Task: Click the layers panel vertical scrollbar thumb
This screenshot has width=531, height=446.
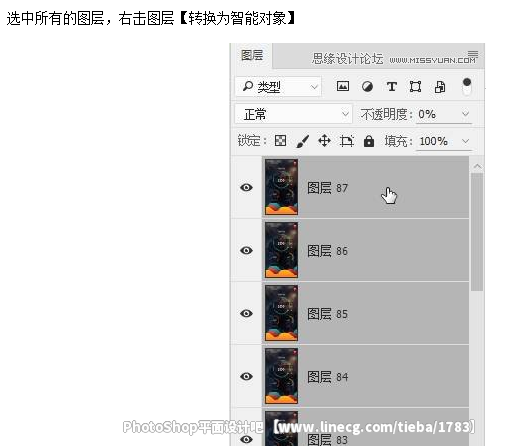Action: (477, 232)
